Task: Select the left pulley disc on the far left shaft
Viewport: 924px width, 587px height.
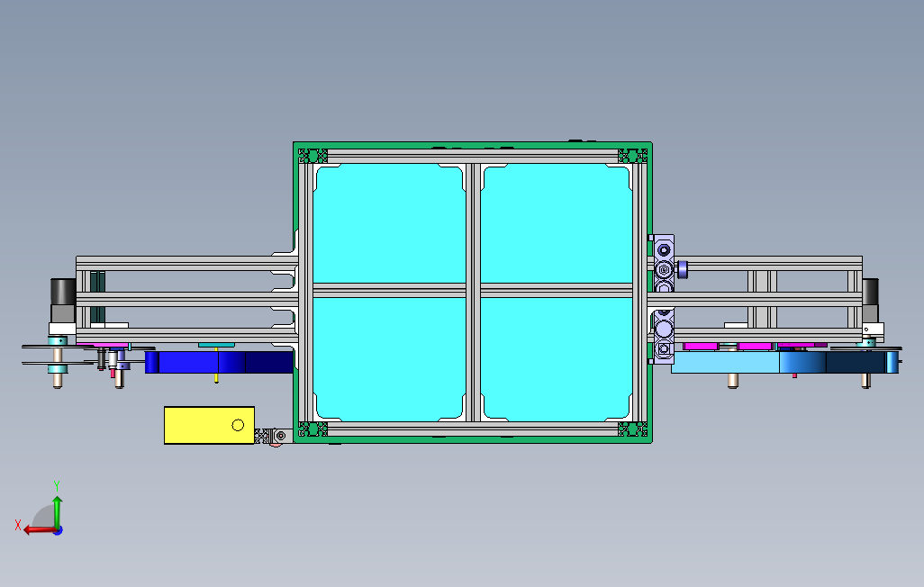Action: [58, 348]
